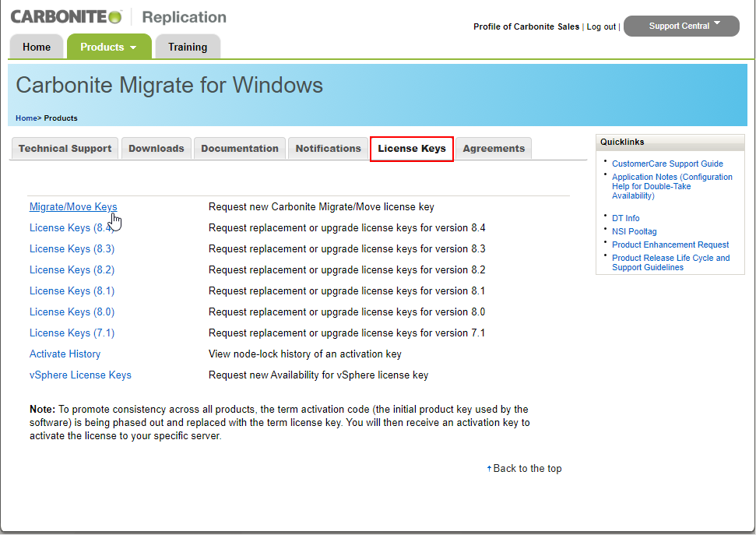Jump using Back to the top
756x535 pixels.
pos(526,469)
